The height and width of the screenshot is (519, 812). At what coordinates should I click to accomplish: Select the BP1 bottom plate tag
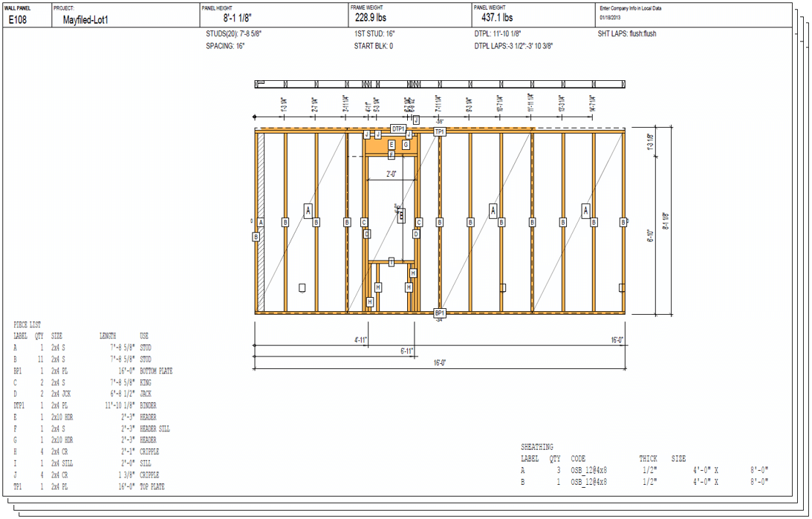pyautogui.click(x=439, y=313)
